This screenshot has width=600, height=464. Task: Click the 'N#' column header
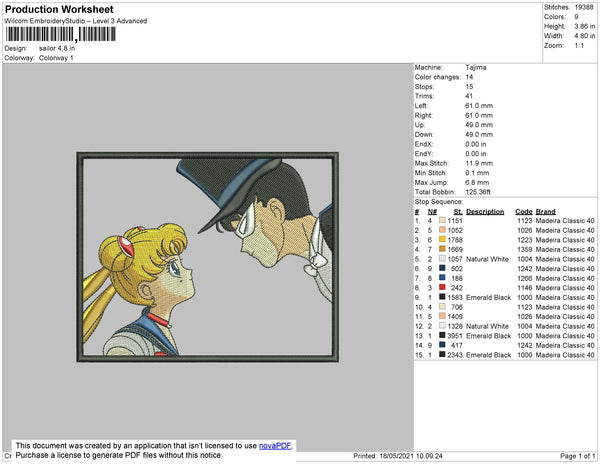click(x=432, y=212)
